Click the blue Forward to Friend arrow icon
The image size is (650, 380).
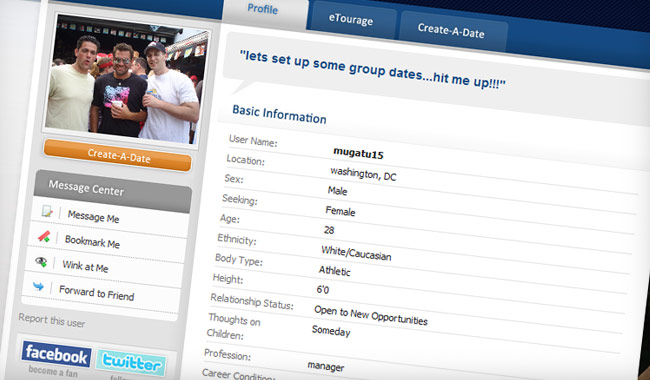(x=39, y=286)
